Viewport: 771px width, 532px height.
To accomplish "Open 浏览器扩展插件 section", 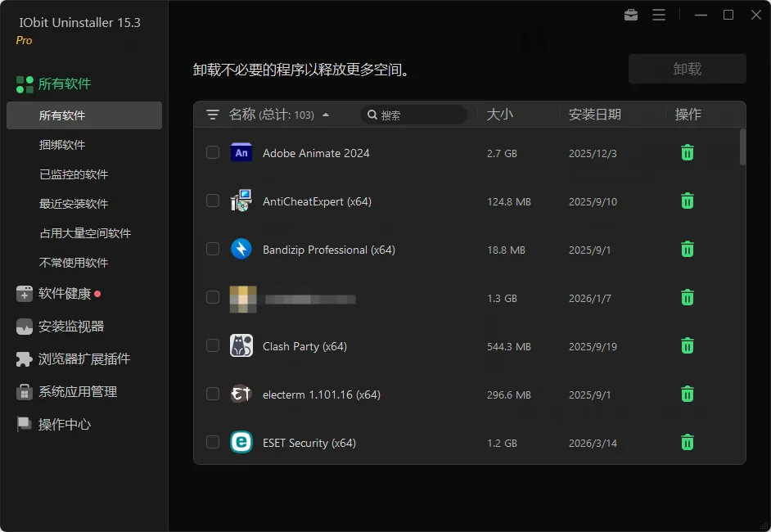I will click(x=84, y=359).
